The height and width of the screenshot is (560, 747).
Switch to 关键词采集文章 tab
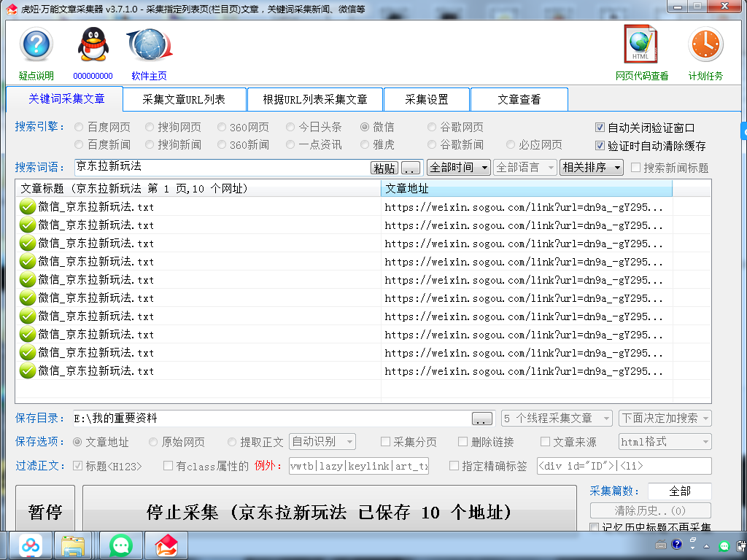66,98
